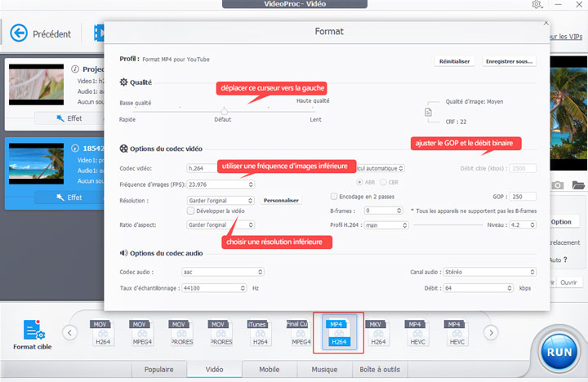Take a snapshot with the camera icon
The image size is (588, 382).
tap(557, 185)
